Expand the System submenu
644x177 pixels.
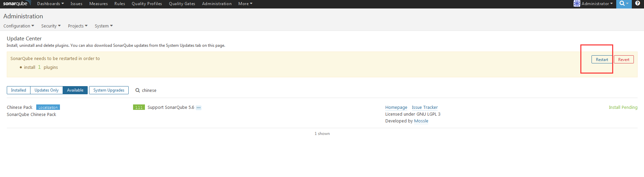click(x=104, y=26)
